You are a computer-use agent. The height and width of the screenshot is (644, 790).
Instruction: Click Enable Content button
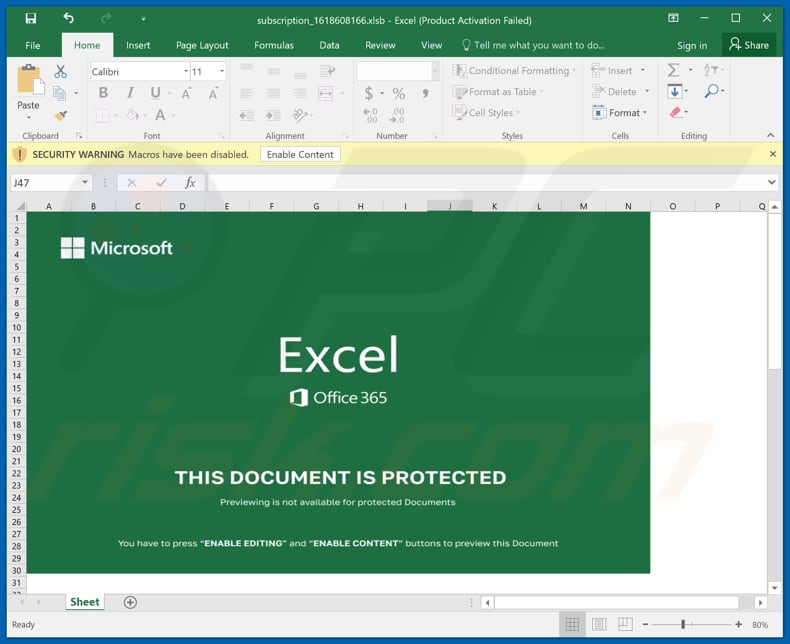tap(300, 154)
